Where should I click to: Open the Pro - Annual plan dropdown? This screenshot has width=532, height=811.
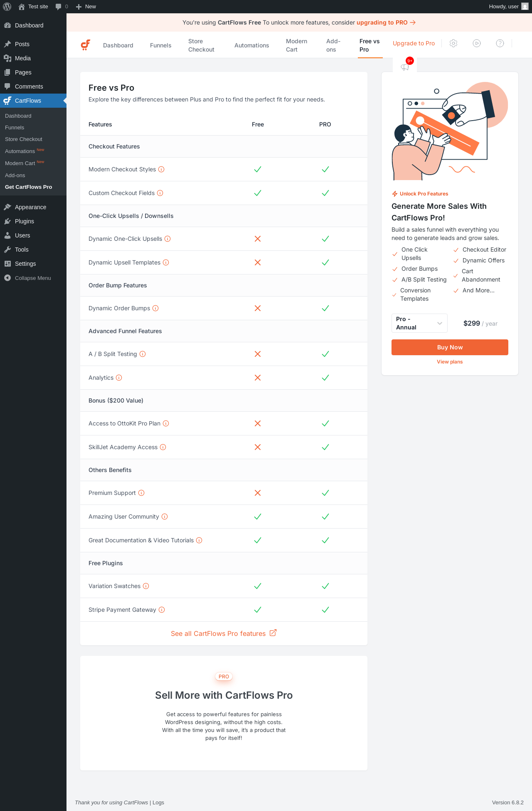pos(419,323)
